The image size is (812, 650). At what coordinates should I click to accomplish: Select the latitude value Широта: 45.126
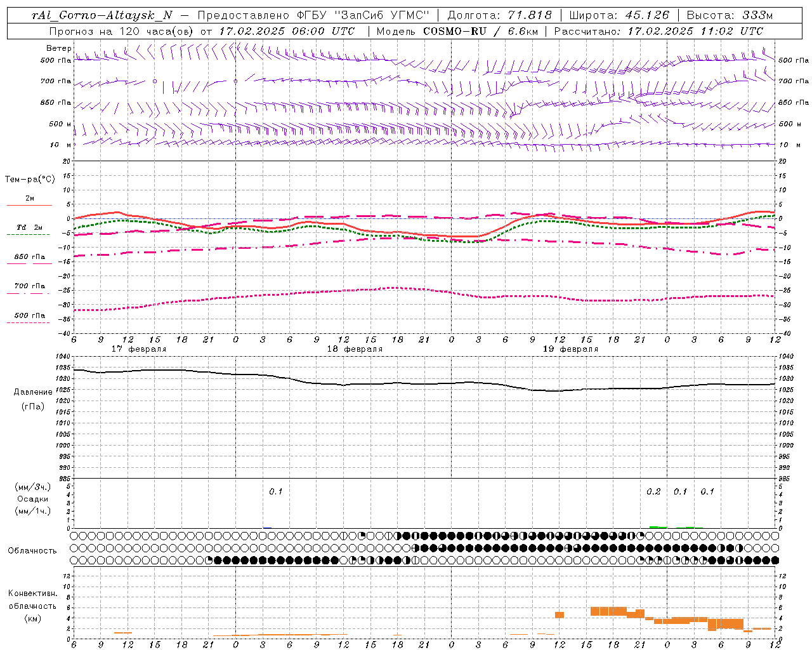(x=619, y=15)
